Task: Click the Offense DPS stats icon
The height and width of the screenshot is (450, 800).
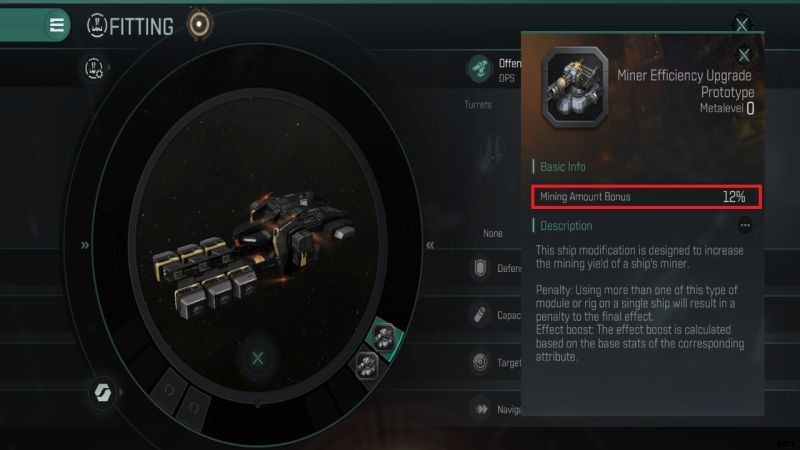Action: point(479,69)
